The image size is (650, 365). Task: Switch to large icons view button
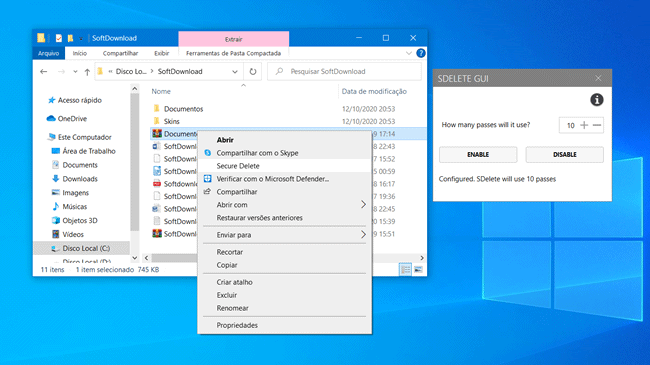click(418, 270)
